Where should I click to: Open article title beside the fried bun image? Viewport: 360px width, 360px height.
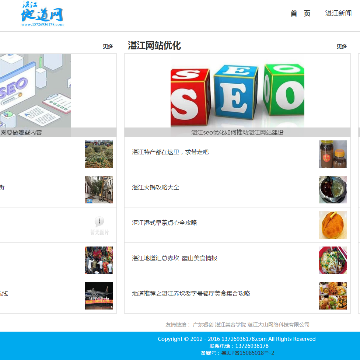pyautogui.click(x=164, y=223)
